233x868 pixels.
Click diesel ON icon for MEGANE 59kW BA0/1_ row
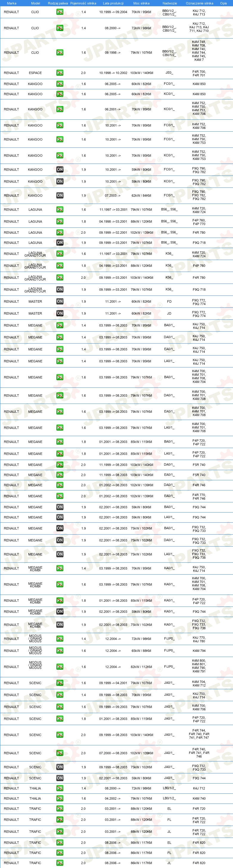pyautogui.click(x=60, y=507)
